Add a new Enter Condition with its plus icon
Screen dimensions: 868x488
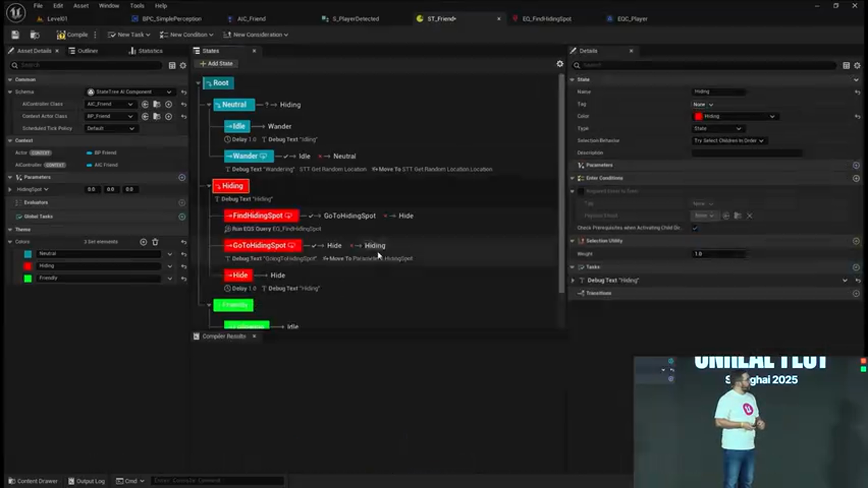pos(856,179)
